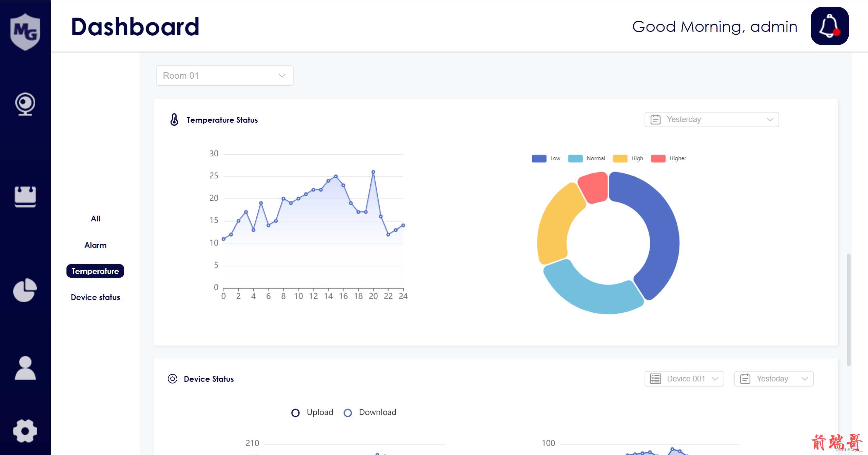Viewport: 868px width, 455px height.
Task: Toggle Low category in donut legend
Action: tap(546, 158)
